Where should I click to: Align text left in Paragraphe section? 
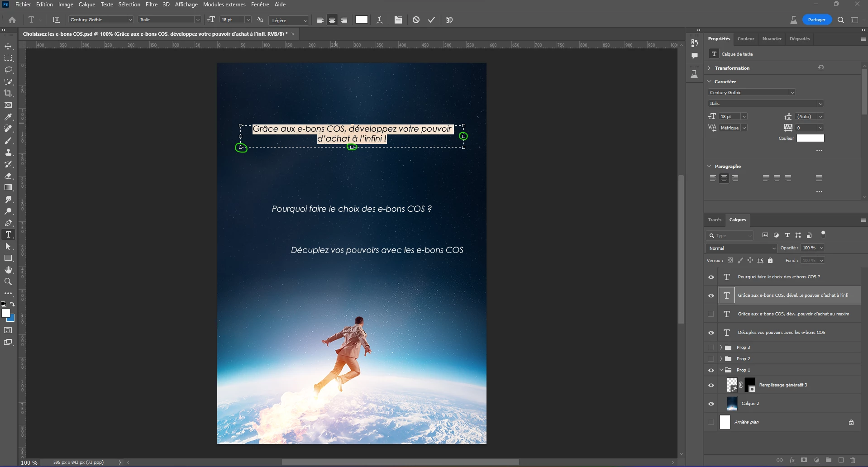point(713,178)
